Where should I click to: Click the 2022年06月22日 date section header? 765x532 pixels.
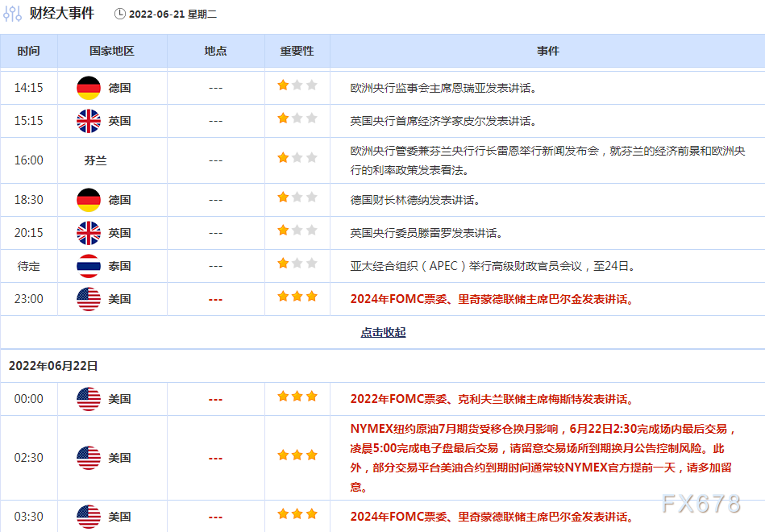point(53,365)
